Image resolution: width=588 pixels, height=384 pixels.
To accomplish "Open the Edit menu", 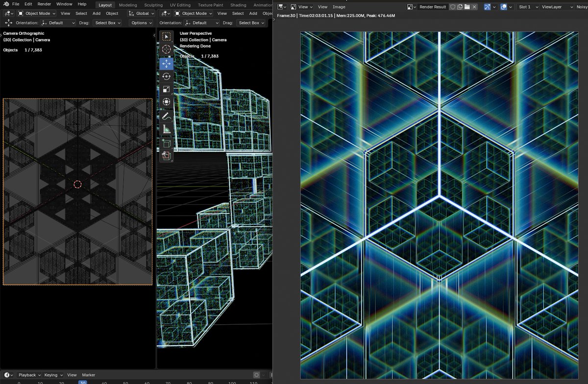I will point(28,4).
